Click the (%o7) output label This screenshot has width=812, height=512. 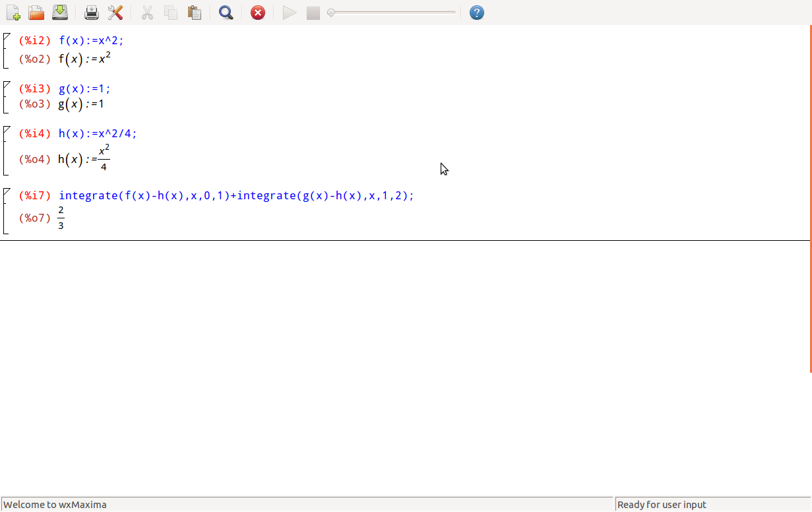[x=35, y=218]
